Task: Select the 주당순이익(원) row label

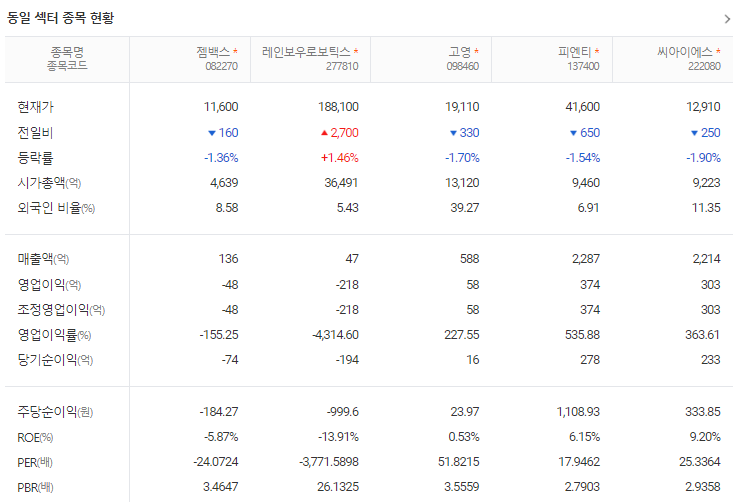Action: [x=55, y=412]
